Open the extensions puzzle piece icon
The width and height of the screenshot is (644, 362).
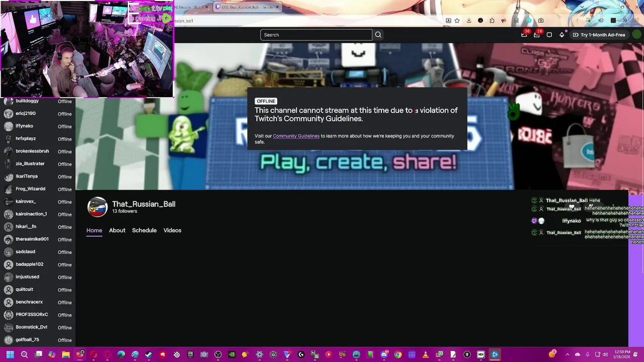492,21
